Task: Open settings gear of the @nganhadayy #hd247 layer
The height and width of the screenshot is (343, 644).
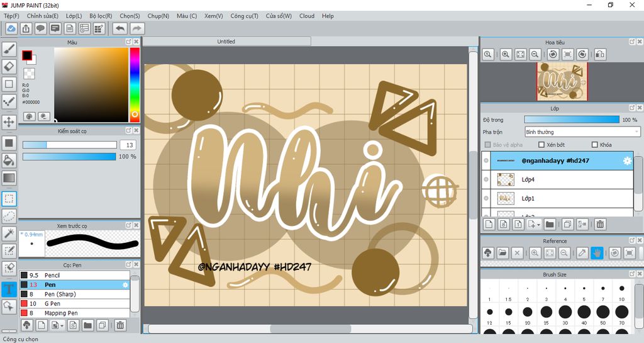Action: (x=627, y=161)
